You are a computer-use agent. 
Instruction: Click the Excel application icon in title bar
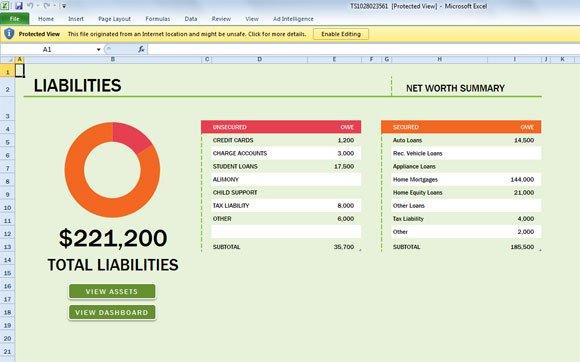point(5,6)
